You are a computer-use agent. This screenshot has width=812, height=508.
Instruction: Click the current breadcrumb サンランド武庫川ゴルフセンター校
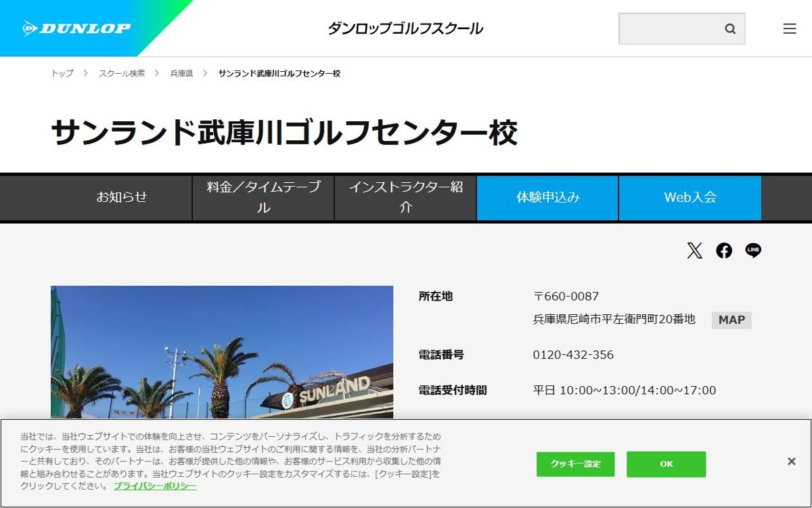pyautogui.click(x=279, y=73)
